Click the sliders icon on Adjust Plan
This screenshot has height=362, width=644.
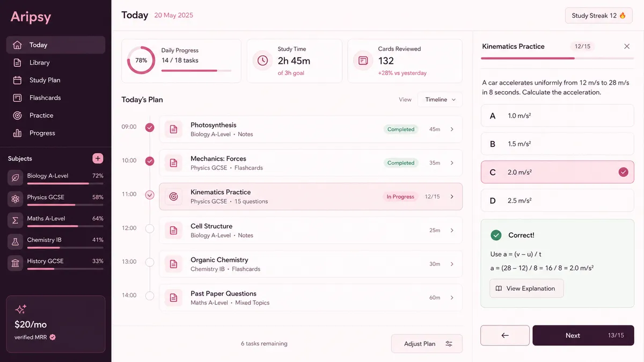coord(449,344)
